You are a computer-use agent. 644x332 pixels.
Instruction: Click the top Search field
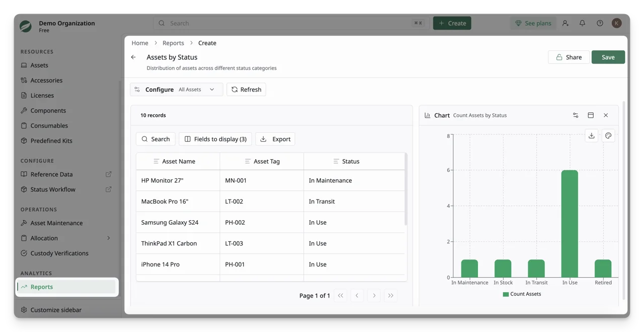(x=291, y=23)
